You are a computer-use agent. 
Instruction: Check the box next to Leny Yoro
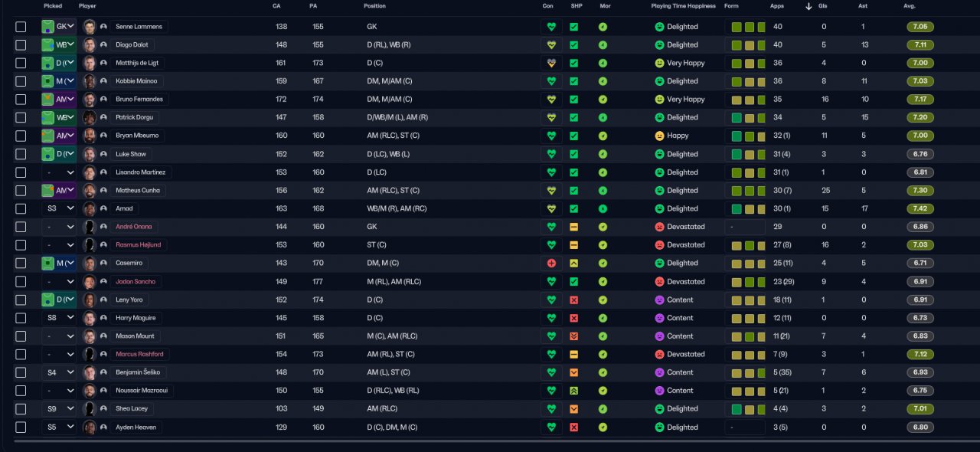click(21, 300)
